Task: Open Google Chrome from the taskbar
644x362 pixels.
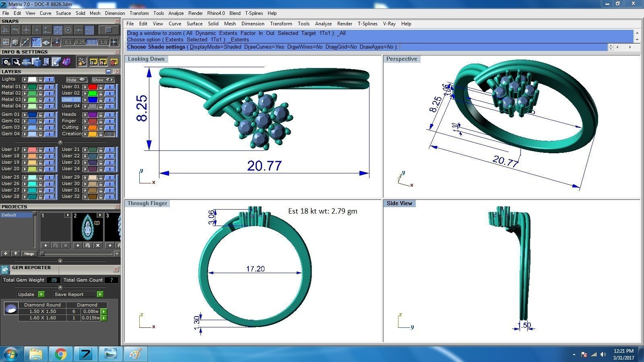Action: 61,354
